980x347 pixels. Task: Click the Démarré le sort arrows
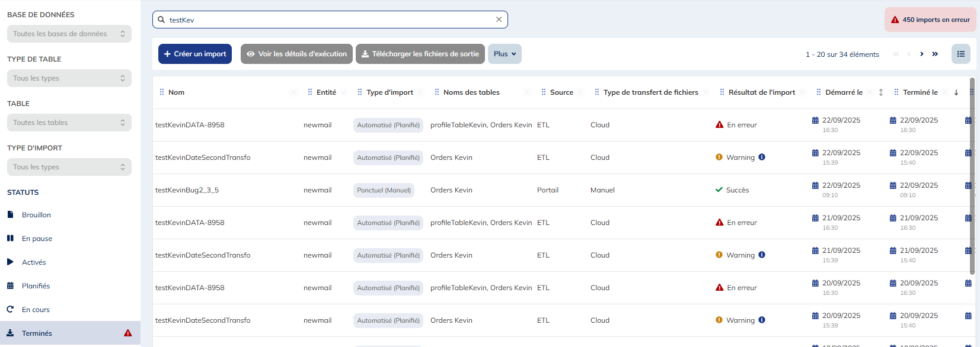pos(881,92)
